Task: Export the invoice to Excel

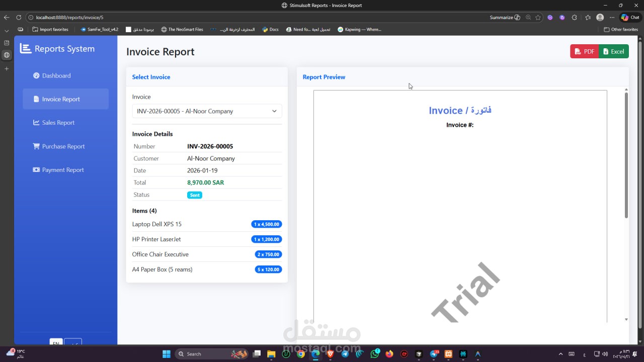Action: point(614,51)
